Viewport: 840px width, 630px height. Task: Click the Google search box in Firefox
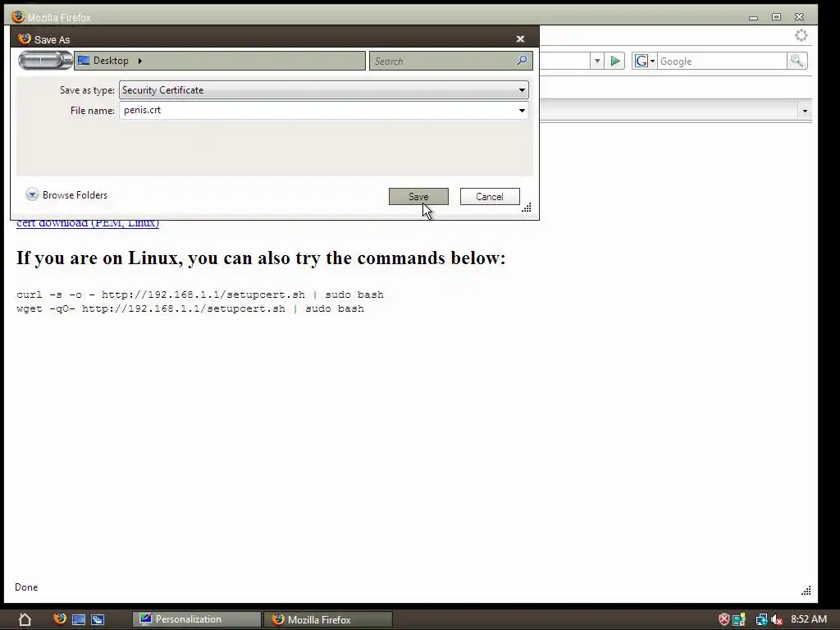tap(722, 61)
